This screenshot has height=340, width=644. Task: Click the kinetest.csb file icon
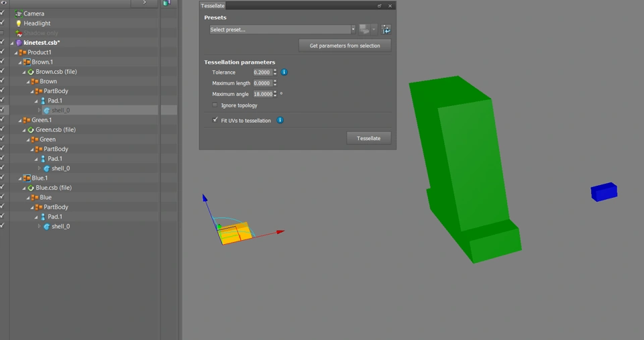click(19, 43)
